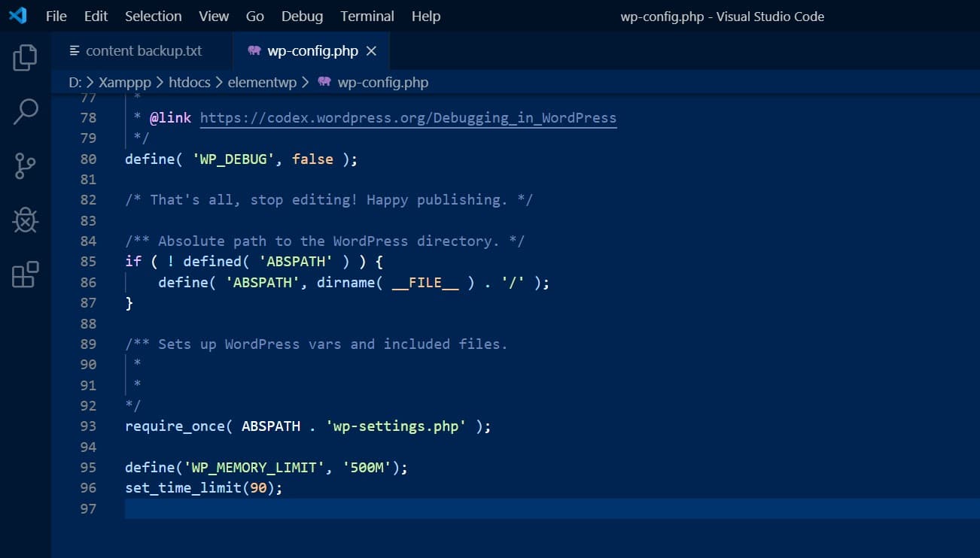The image size is (980, 558).
Task: Open the Debug menu
Action: tap(302, 16)
